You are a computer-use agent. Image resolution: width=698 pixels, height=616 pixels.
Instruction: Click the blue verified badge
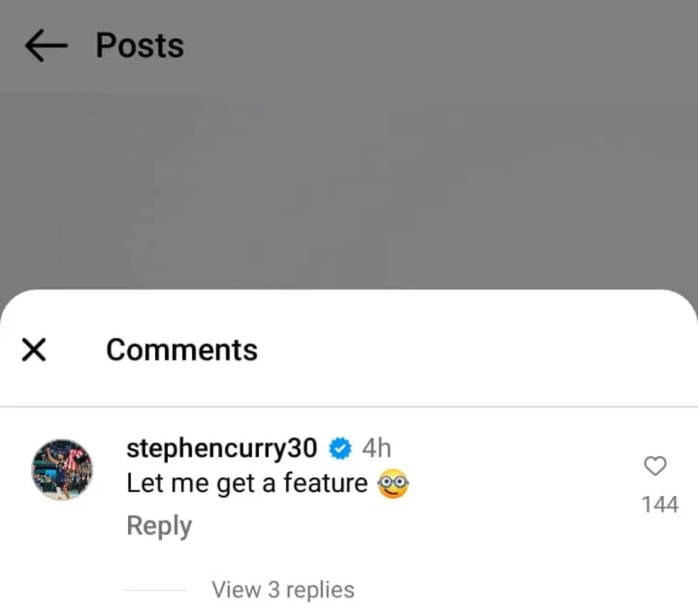pyautogui.click(x=340, y=447)
